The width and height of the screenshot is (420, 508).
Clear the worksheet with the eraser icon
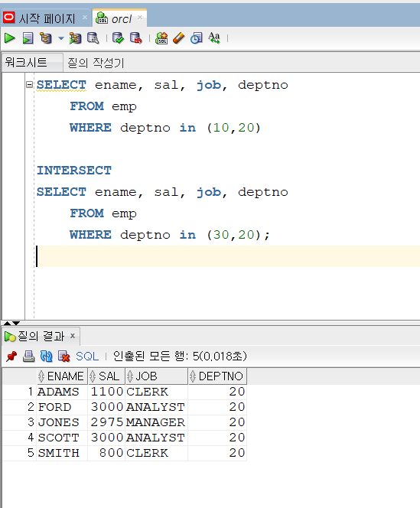coord(179,38)
